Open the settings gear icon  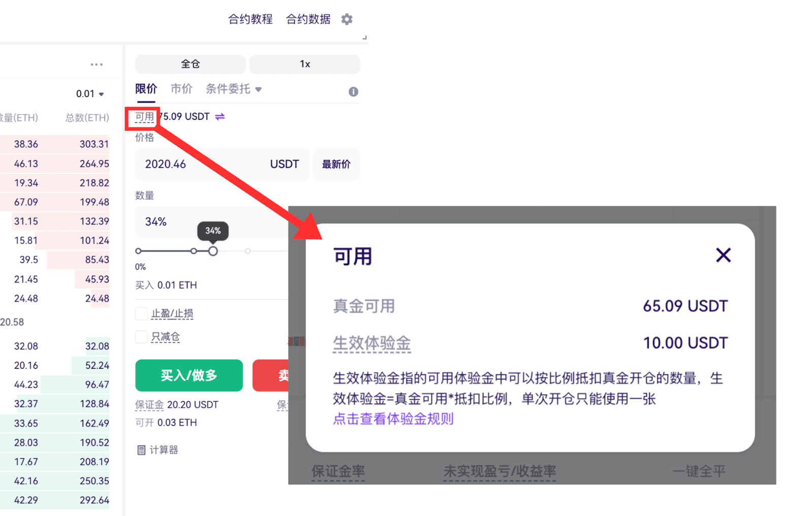click(347, 19)
